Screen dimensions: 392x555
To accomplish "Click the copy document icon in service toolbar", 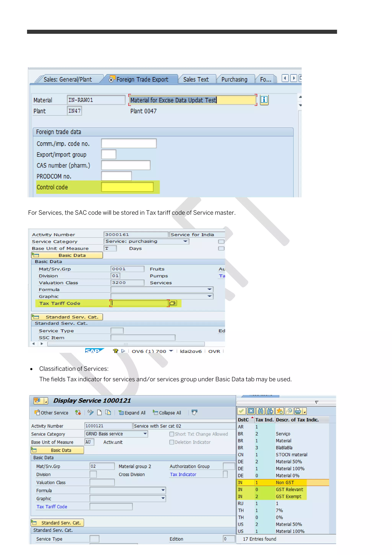I will pyautogui.click(x=108, y=412).
